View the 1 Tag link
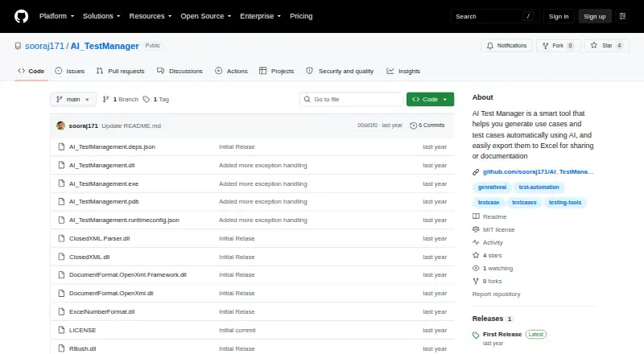The width and height of the screenshot is (644, 354). click(x=156, y=100)
